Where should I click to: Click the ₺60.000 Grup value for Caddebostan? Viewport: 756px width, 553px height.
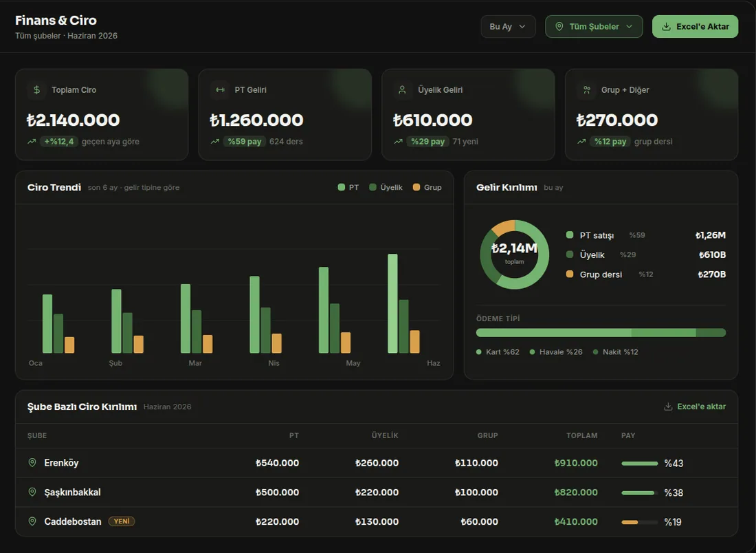(x=479, y=521)
